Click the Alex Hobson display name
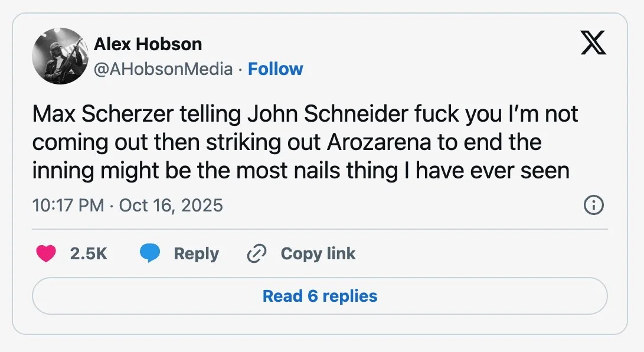 (x=148, y=44)
